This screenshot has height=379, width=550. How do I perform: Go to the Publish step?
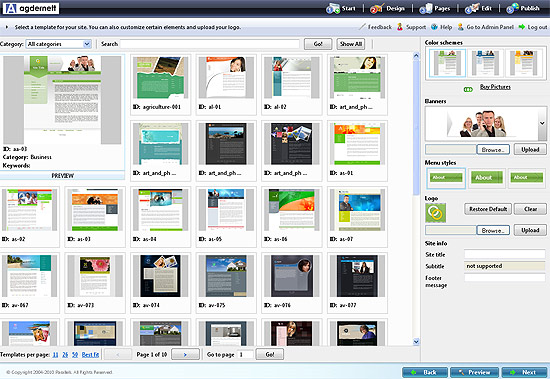coord(523,8)
